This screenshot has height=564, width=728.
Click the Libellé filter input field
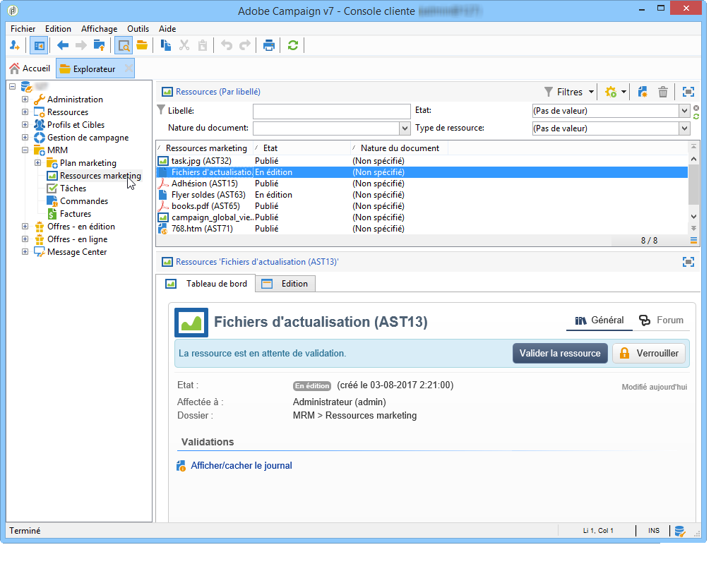tap(331, 112)
